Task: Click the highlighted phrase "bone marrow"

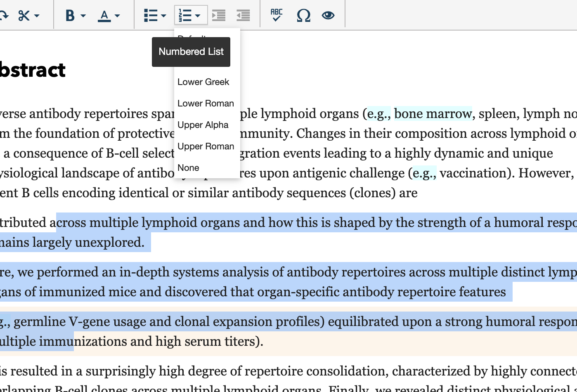Action: (433, 113)
